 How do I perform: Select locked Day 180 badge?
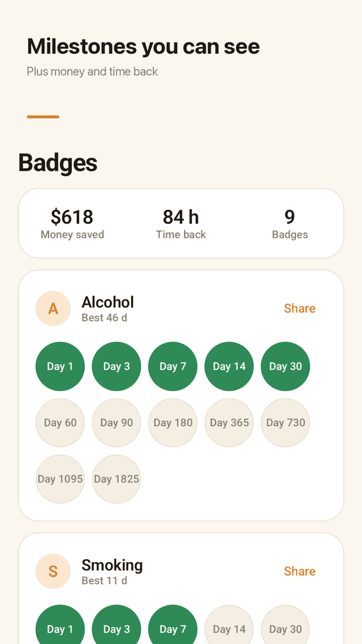[x=173, y=423]
